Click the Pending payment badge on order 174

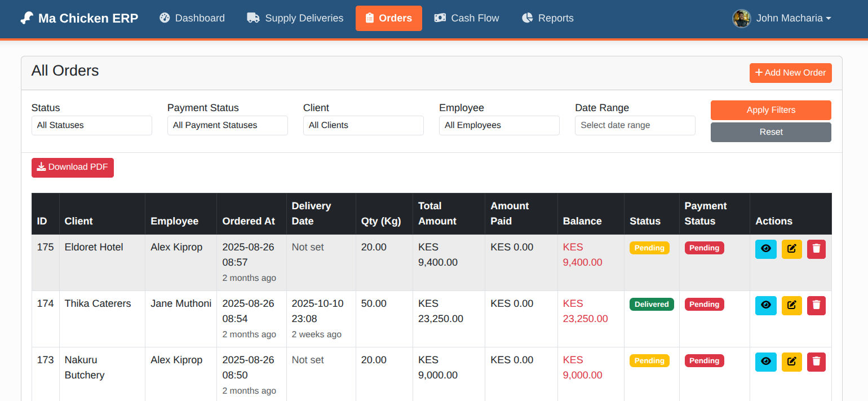[704, 304]
